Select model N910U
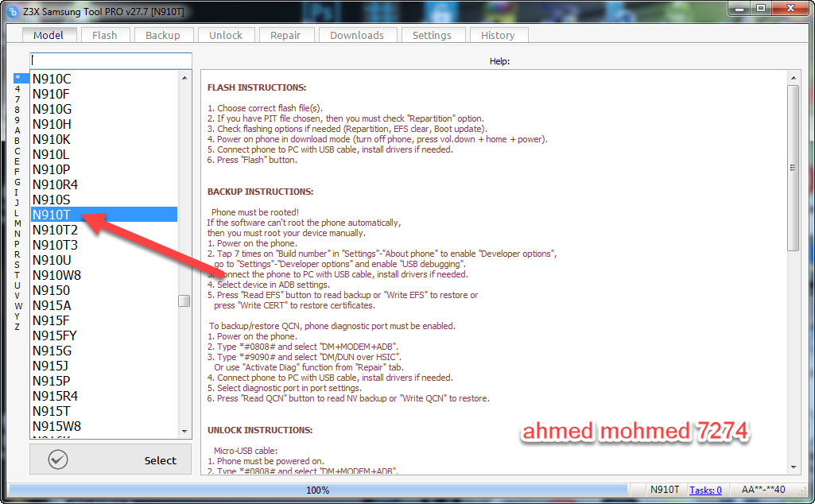This screenshot has width=815, height=504. [104, 260]
